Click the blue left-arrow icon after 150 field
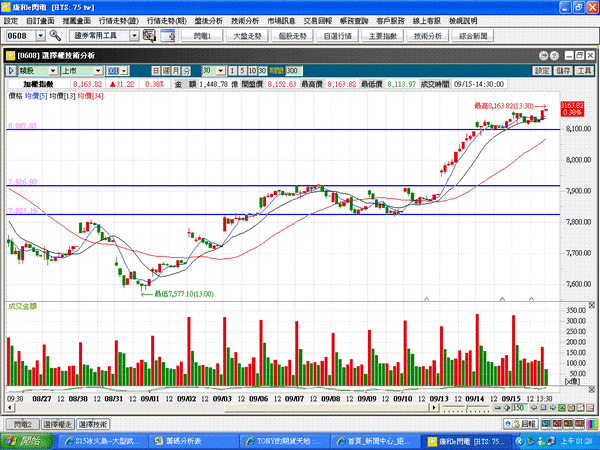The width and height of the screenshot is (600, 450). tap(534, 408)
